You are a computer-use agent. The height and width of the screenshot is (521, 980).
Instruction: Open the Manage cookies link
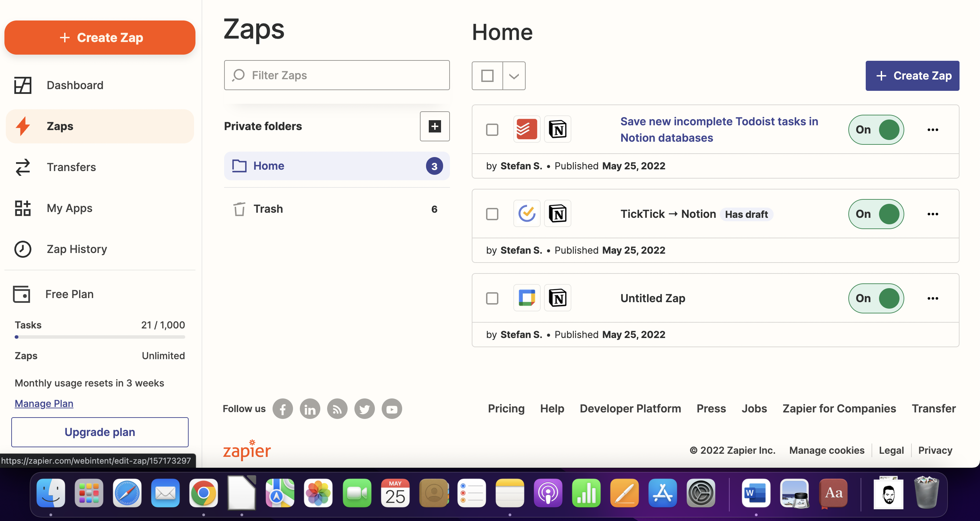coord(827,450)
